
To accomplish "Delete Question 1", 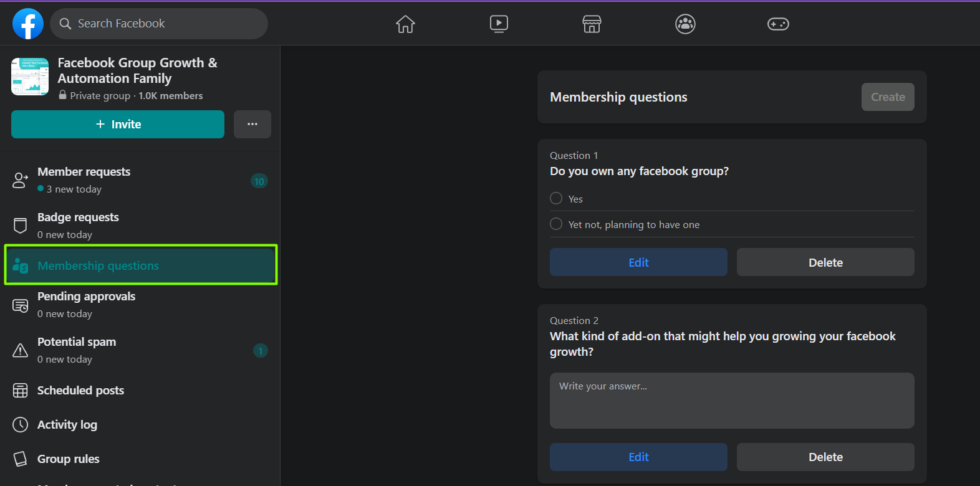I will pos(825,262).
